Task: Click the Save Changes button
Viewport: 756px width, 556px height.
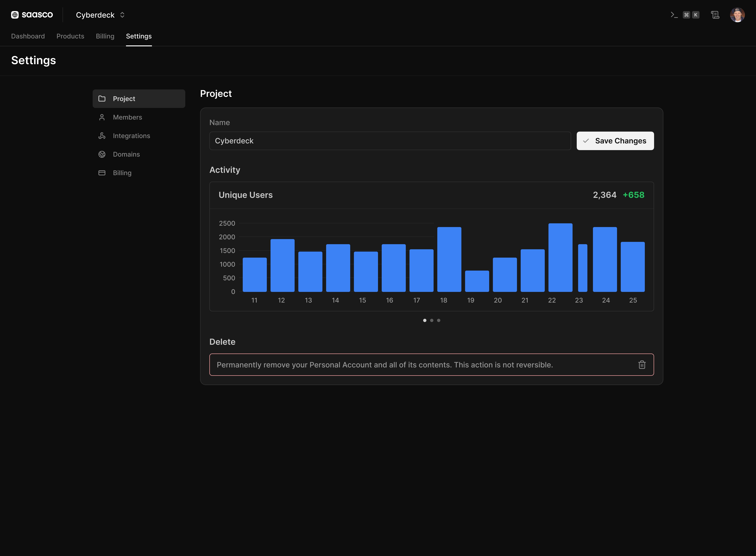Action: point(615,141)
